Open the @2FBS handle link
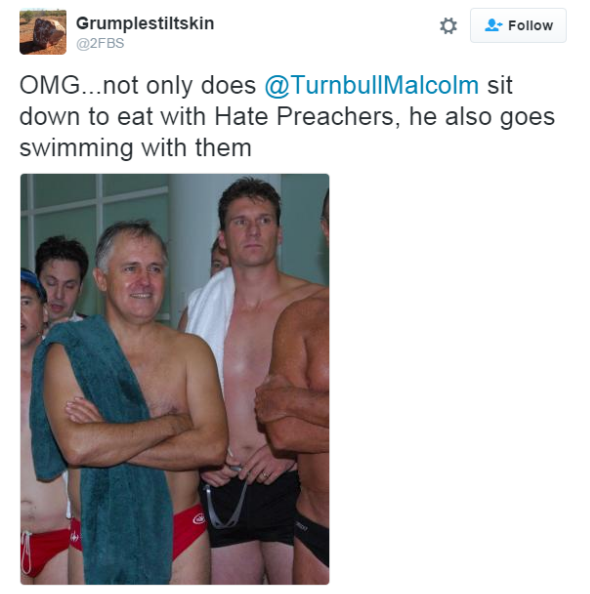This screenshot has width=590, height=594. point(100,43)
